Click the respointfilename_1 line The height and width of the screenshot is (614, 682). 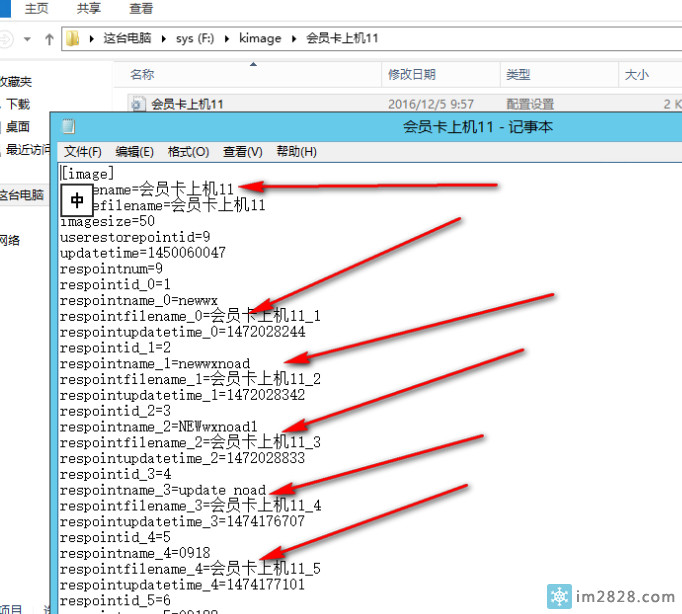coord(191,379)
